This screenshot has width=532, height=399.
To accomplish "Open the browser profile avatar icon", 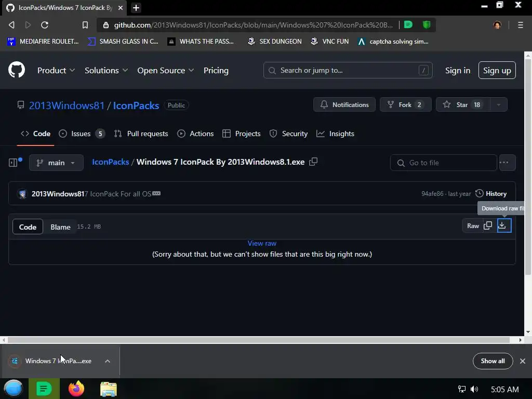I will 497,25.
